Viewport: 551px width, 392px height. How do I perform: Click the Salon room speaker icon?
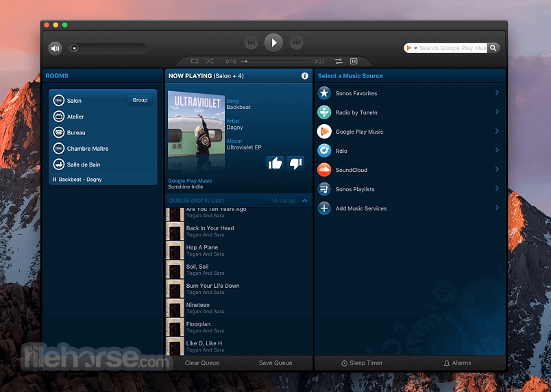click(59, 101)
